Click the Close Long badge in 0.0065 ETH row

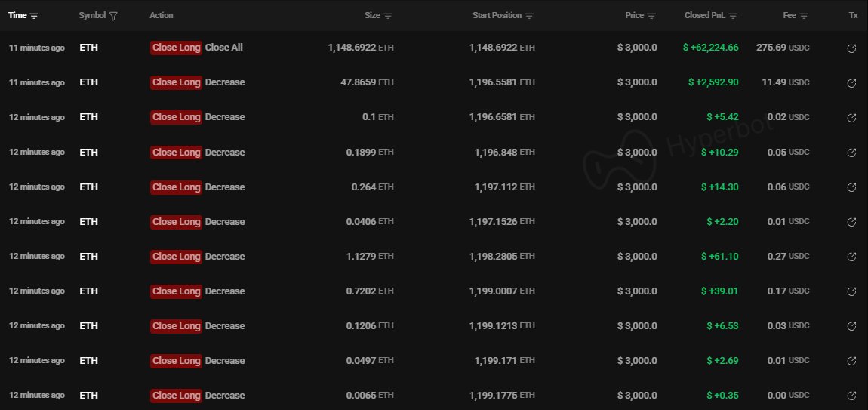point(176,396)
